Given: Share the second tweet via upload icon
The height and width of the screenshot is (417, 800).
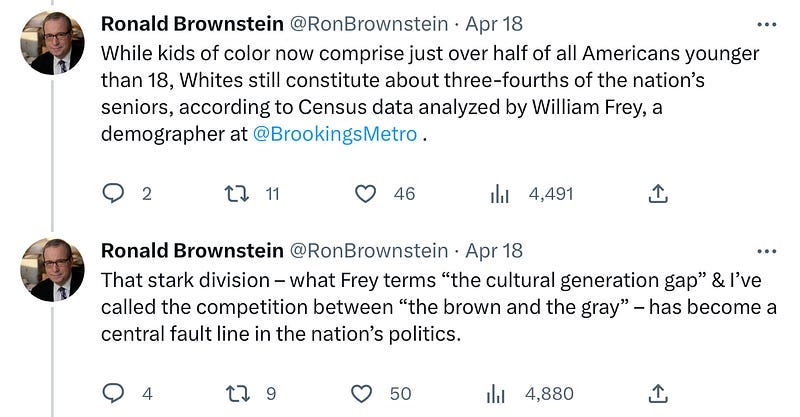Looking at the screenshot, I should [x=658, y=394].
